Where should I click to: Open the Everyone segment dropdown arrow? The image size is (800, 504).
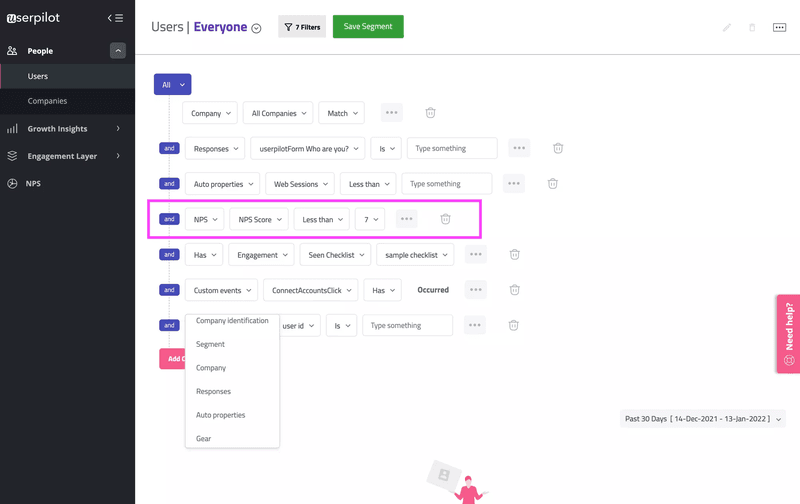[x=257, y=29]
